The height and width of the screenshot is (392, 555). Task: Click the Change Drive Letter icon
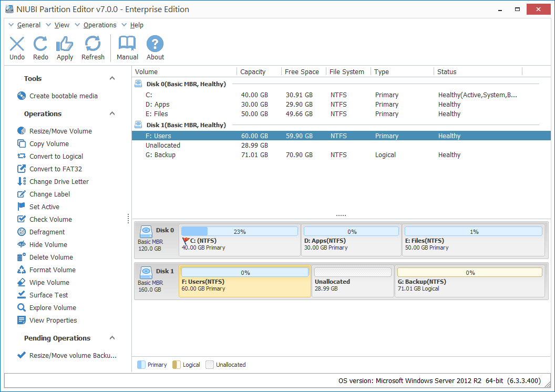(x=22, y=181)
